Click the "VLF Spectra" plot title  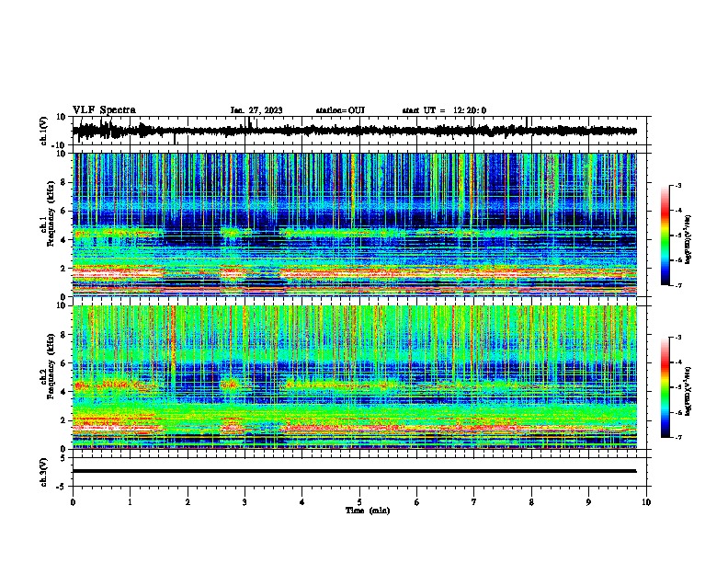(104, 110)
